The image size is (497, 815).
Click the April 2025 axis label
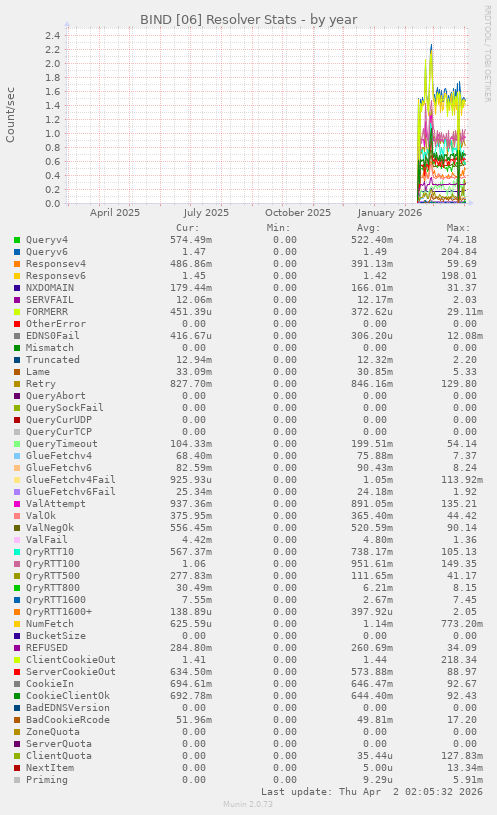115,213
